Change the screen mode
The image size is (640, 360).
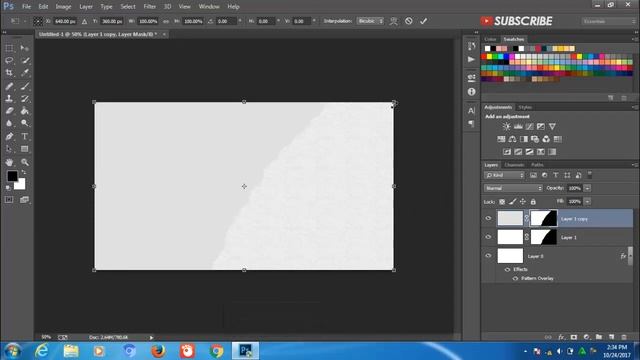point(24,200)
